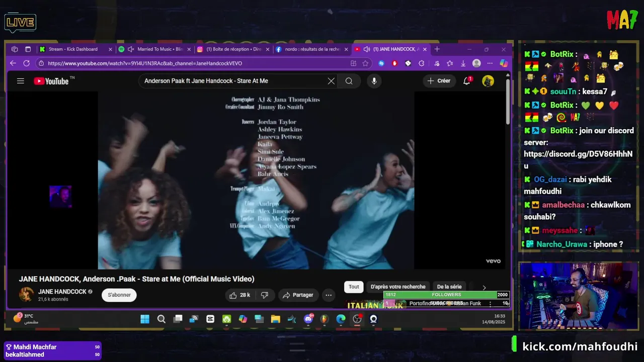Open the Discord invite link in chat
Image resolution: width=644 pixels, height=362 pixels.
click(578, 160)
